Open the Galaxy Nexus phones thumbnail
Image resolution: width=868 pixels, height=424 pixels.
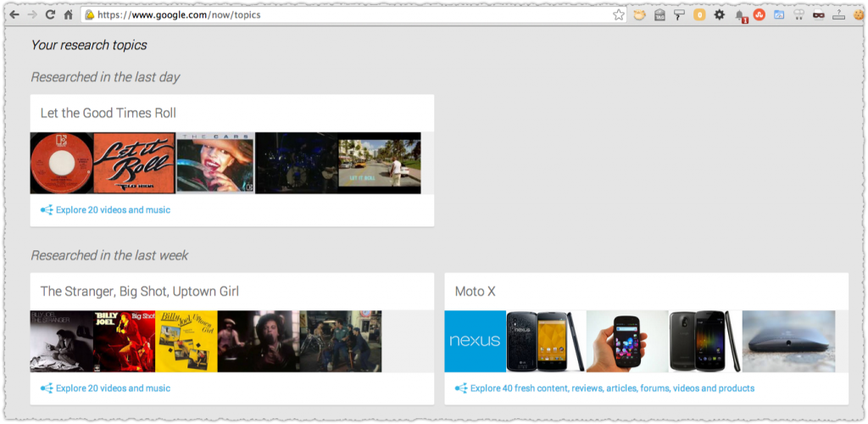coord(705,342)
